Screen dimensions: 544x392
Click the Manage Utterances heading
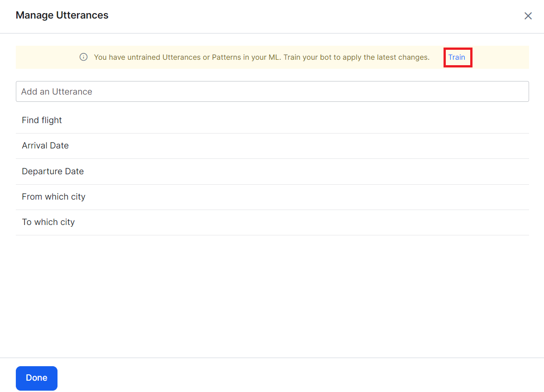pos(62,15)
